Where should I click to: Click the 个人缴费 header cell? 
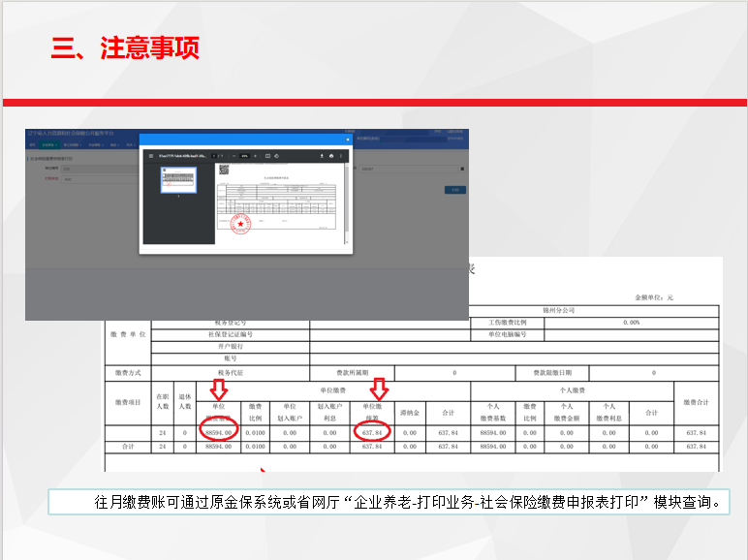pos(572,390)
